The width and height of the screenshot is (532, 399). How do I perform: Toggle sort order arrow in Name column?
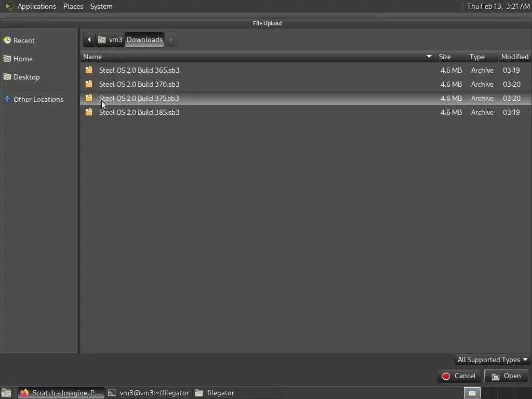click(x=429, y=57)
